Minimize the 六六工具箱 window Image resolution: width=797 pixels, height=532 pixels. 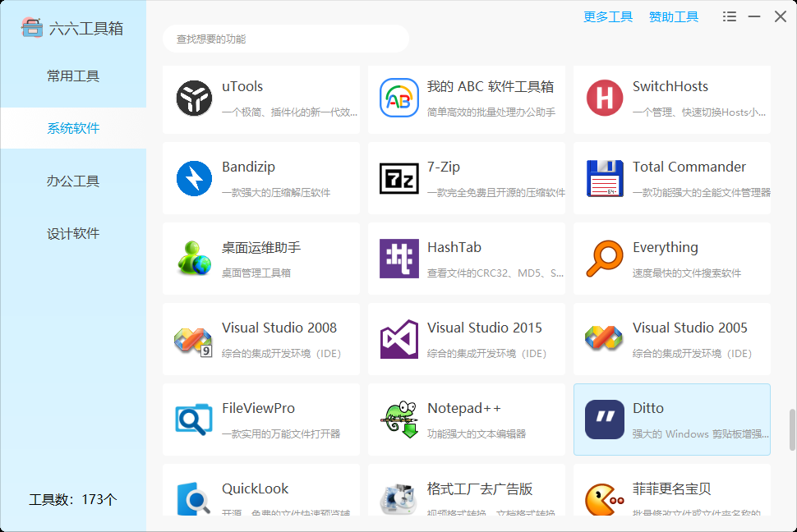coord(754,16)
